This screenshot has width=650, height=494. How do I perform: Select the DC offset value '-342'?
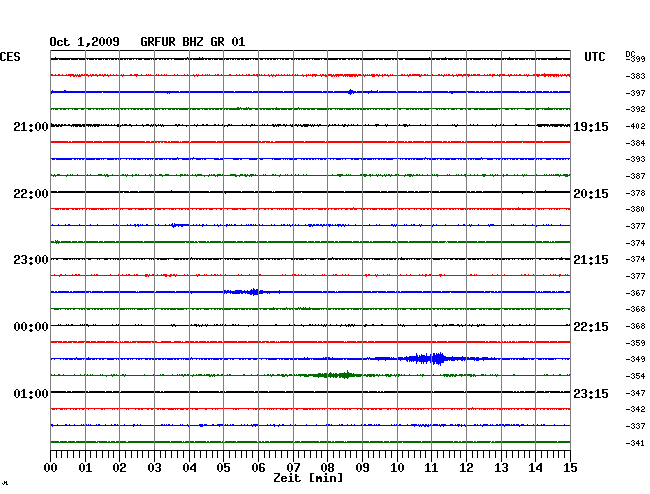click(635, 409)
